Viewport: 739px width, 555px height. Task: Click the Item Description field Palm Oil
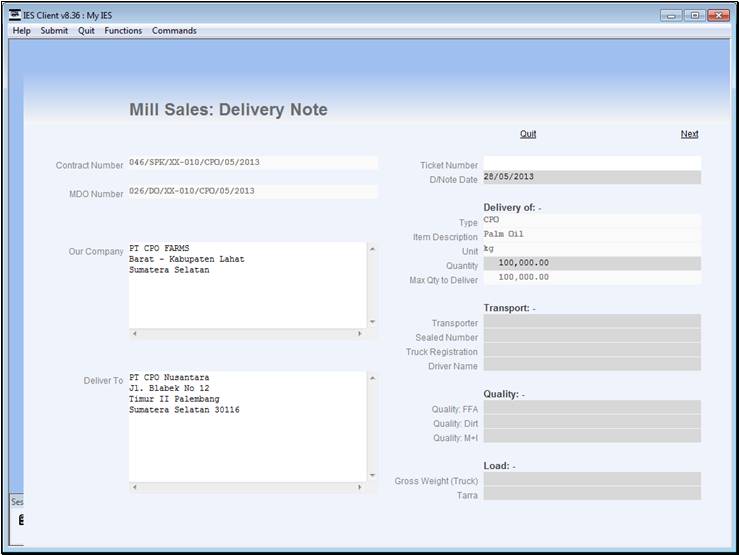(592, 235)
